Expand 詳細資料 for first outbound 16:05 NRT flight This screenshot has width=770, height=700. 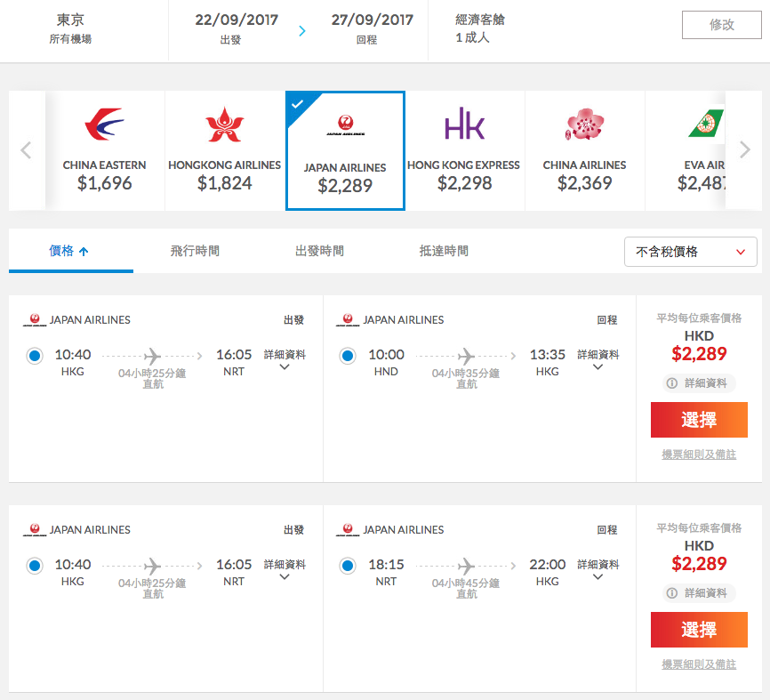pos(285,360)
